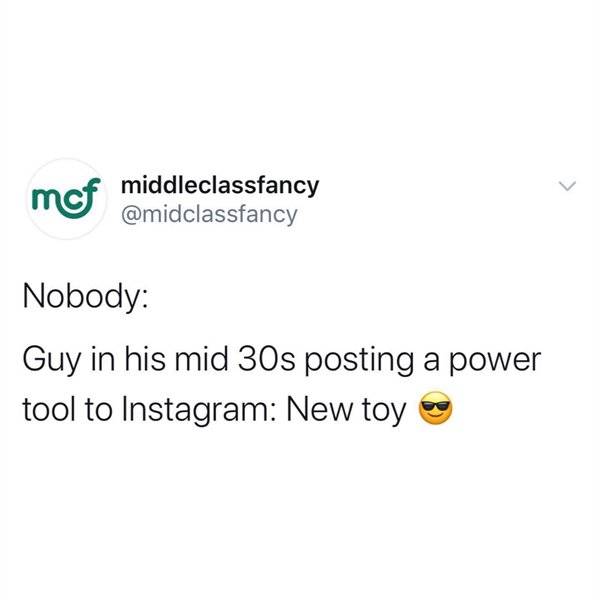The width and height of the screenshot is (600, 600).
Task: Click the word "power" in the tweet
Action: (x=495, y=361)
